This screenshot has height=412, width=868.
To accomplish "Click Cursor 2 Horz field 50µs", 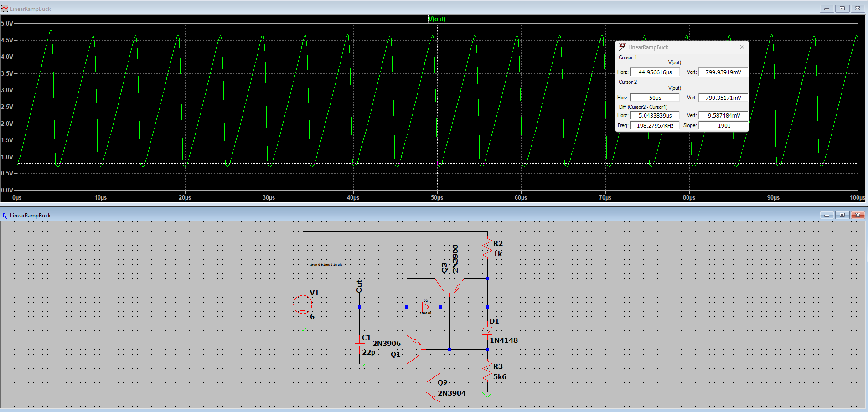I will coord(655,98).
